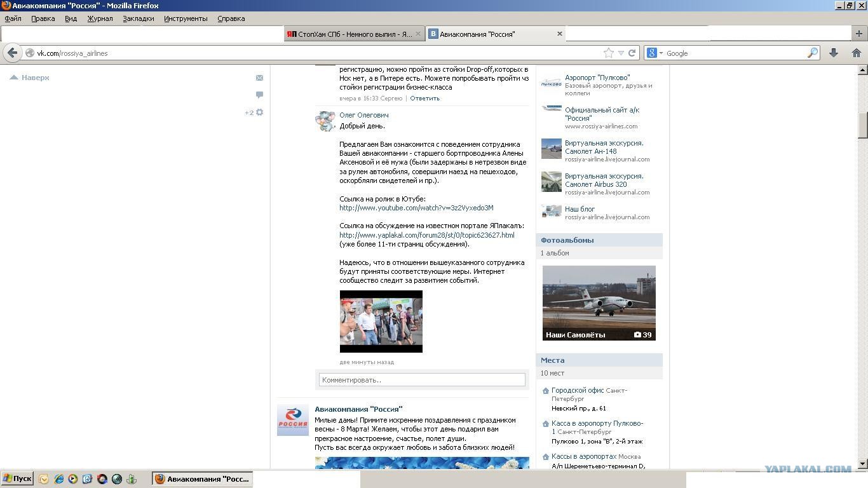Reload the vk.com page

(632, 53)
